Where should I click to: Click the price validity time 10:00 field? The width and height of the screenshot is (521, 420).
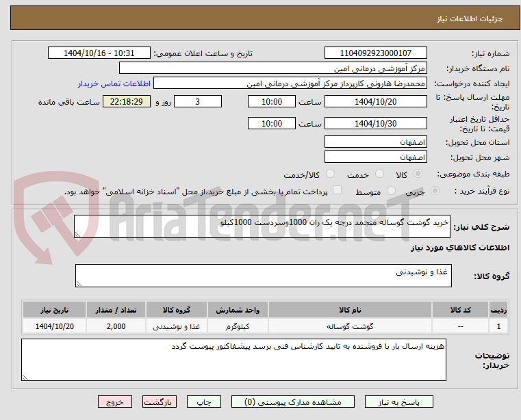click(x=272, y=124)
